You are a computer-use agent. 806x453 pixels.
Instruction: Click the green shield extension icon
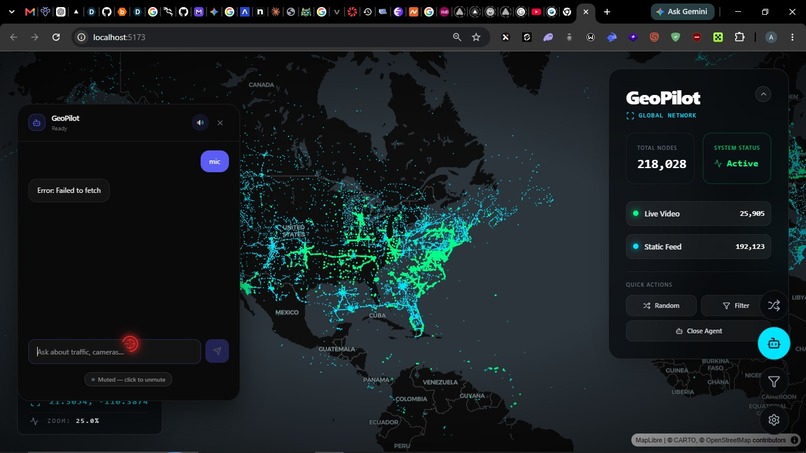click(675, 37)
